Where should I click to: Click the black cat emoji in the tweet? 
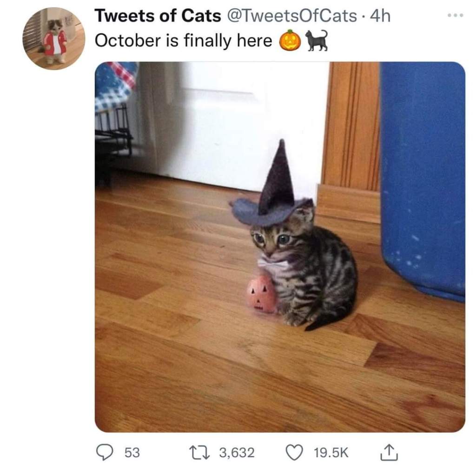pyautogui.click(x=317, y=40)
